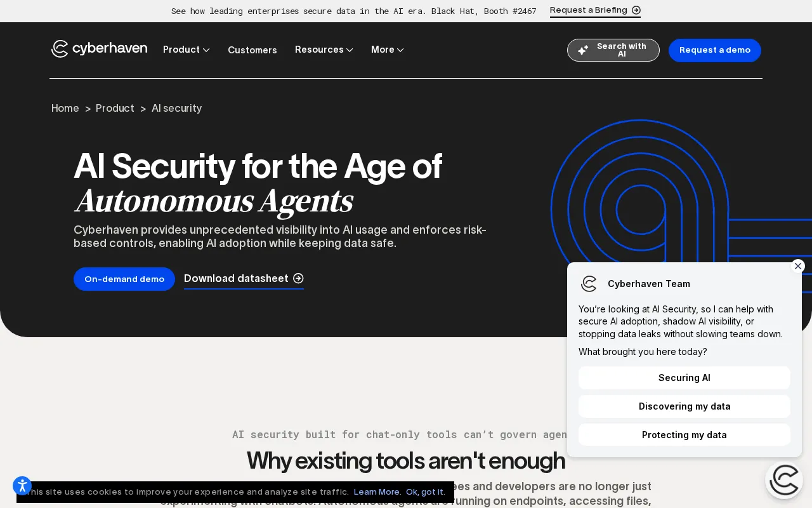The image size is (812, 508).
Task: Click the 'Why existing tools aren't enough' heading
Action: [x=406, y=460]
